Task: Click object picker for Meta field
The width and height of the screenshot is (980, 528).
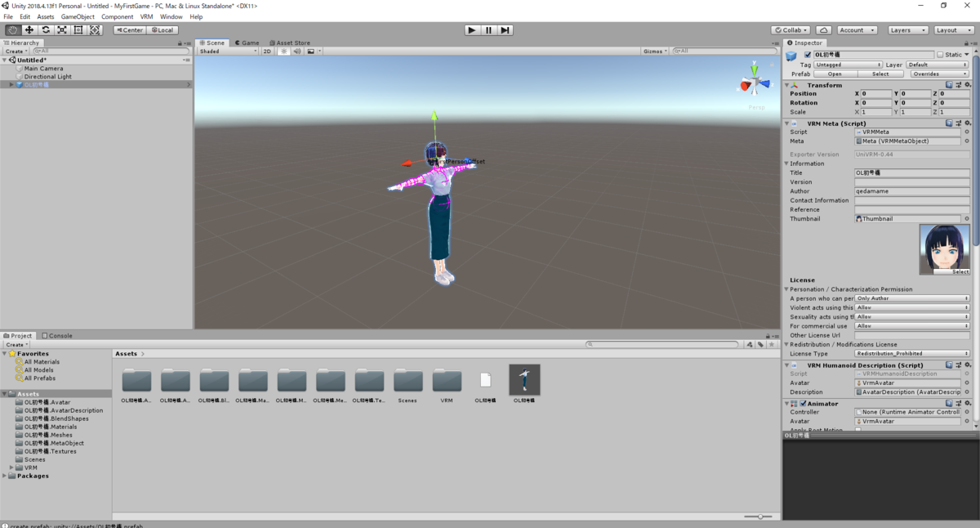Action: (x=967, y=141)
